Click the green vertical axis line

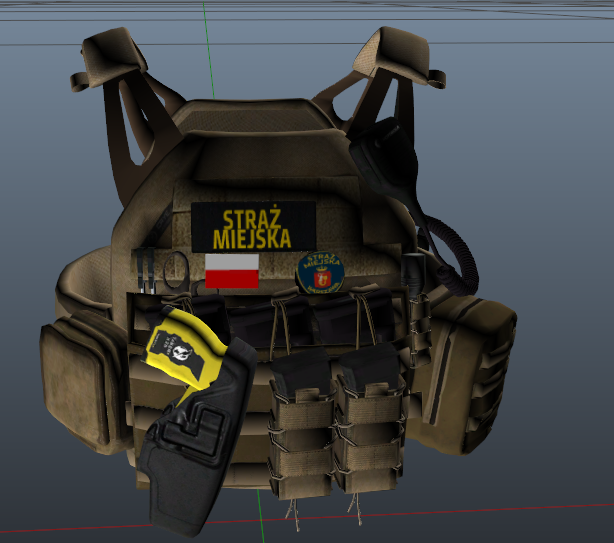(208, 40)
